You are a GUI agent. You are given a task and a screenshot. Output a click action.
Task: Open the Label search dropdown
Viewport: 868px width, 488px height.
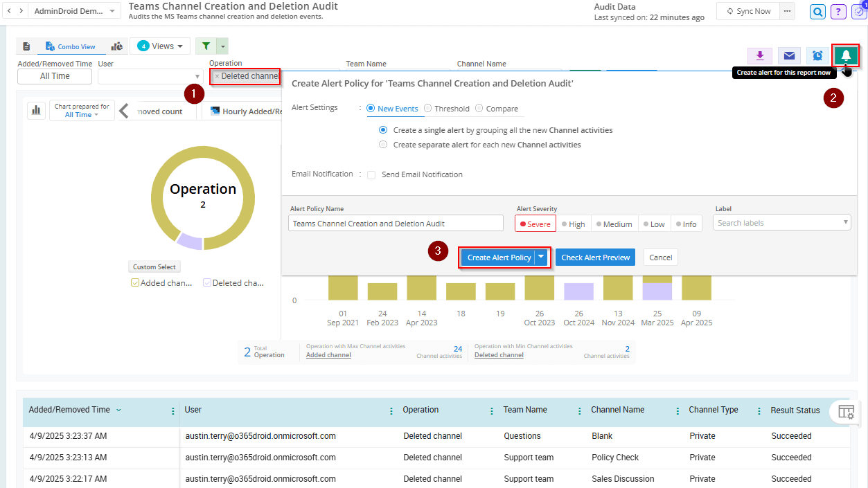tap(781, 223)
